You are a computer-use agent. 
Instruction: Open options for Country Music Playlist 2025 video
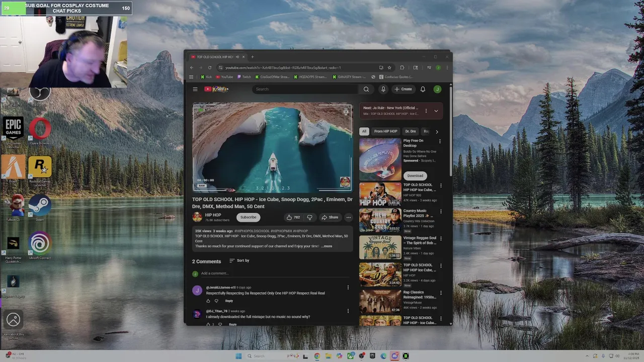click(441, 212)
